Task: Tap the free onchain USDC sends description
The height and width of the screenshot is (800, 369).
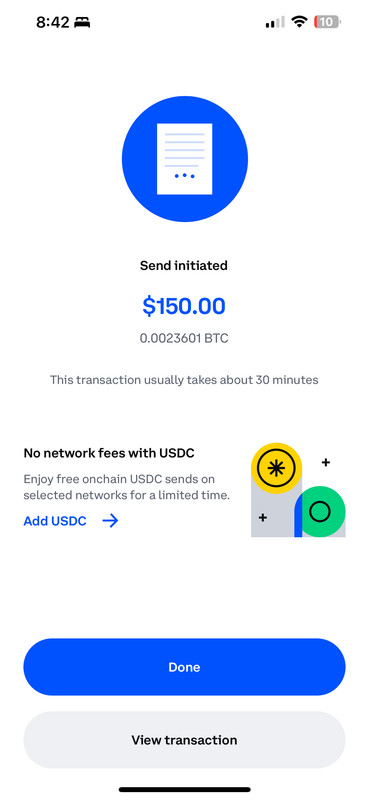Action: [127, 487]
